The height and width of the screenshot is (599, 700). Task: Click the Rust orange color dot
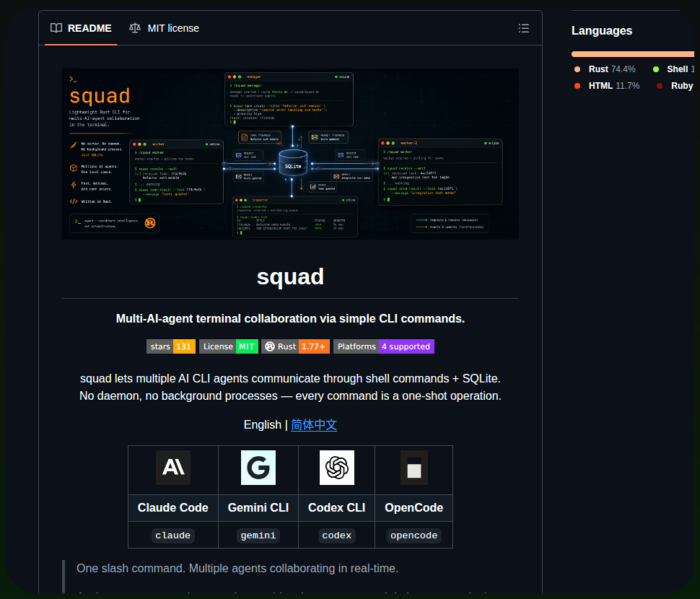pyautogui.click(x=577, y=69)
